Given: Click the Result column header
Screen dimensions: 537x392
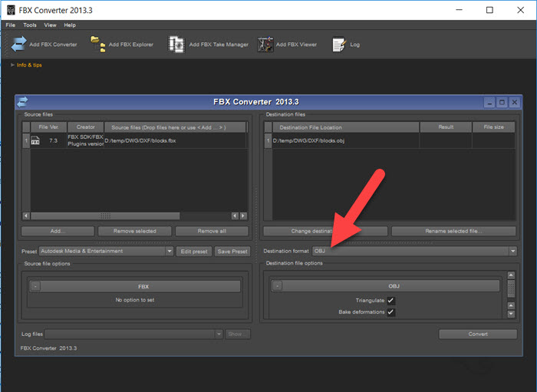Looking at the screenshot, I should pos(446,127).
